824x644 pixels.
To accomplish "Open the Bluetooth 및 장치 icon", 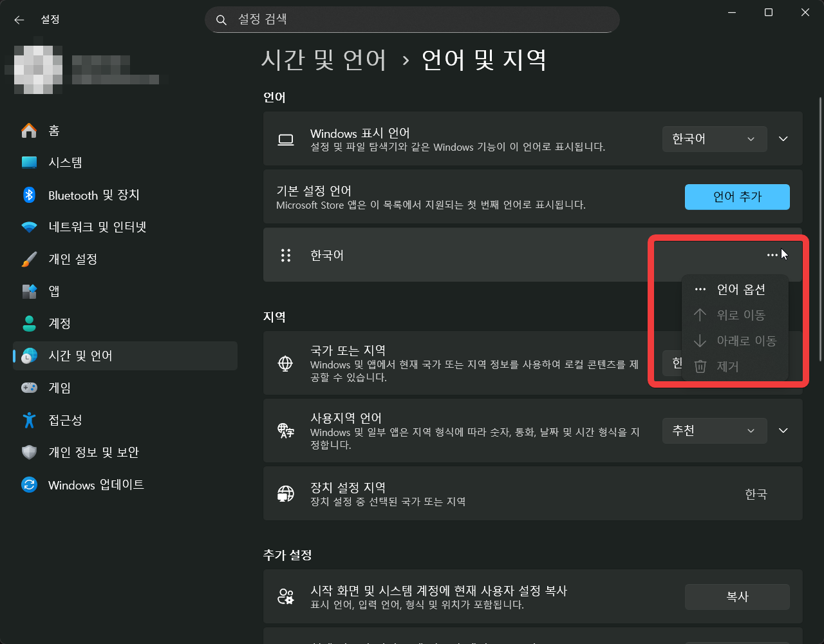I will pyautogui.click(x=29, y=195).
